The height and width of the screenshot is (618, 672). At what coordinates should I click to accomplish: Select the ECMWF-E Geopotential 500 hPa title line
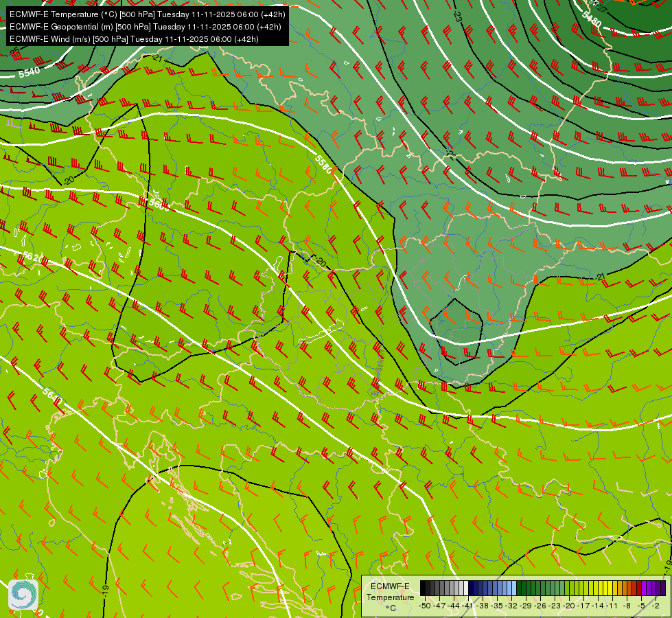tap(146, 27)
